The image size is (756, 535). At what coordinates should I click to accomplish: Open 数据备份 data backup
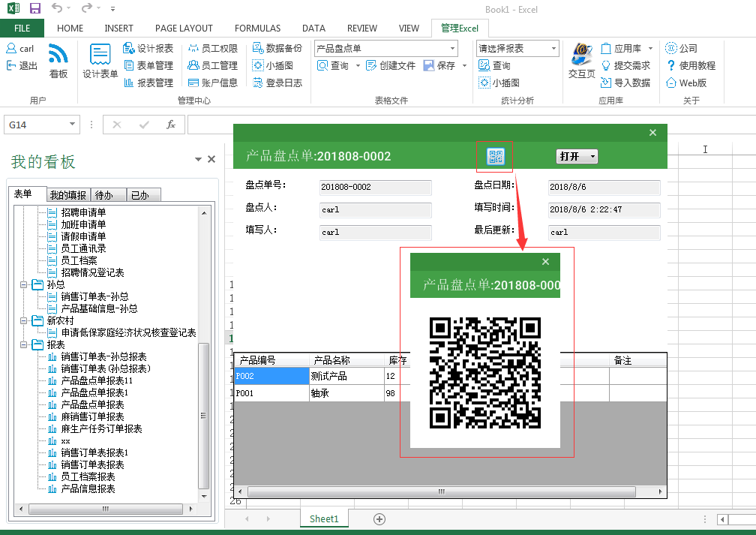pos(277,48)
